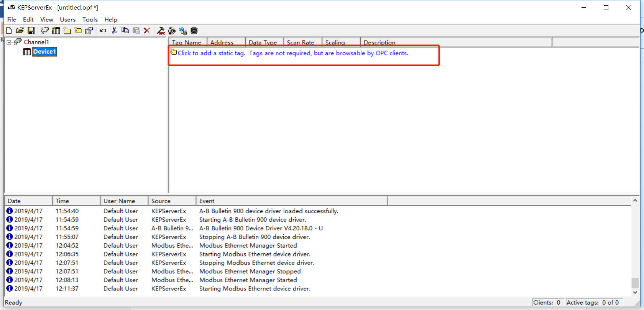
Task: Open the Help menu
Action: coord(111,20)
